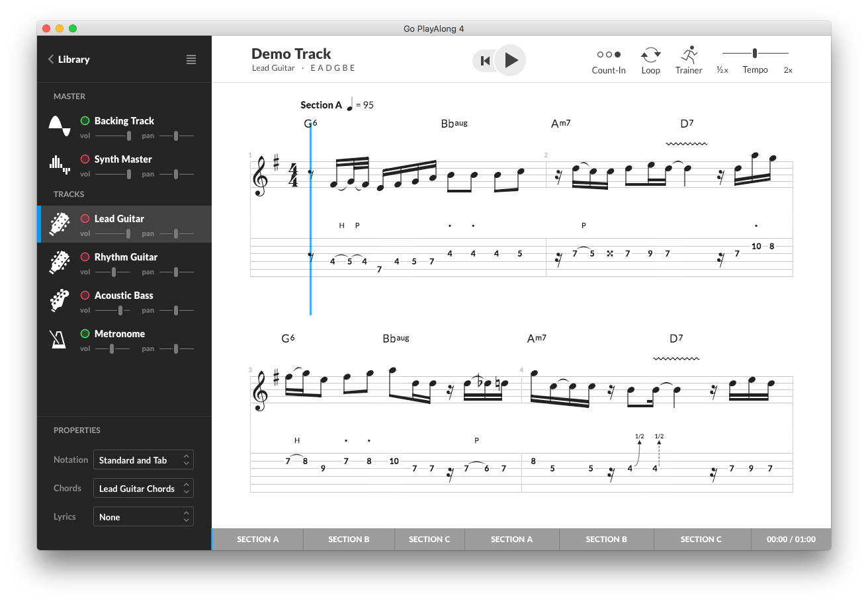
Task: Adjust the Tempo slider handle
Action: point(755,53)
